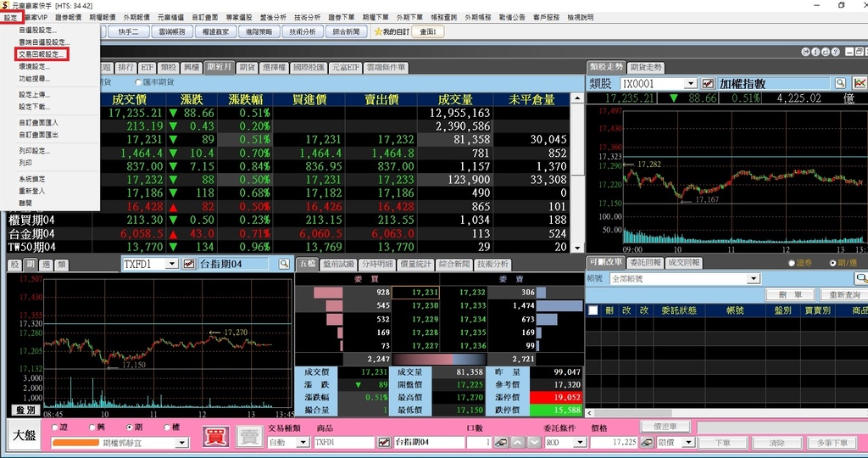Screen dimensions: 868x458
Task: Click chart icon at right of 加權指數 panel
Action: 860,83
